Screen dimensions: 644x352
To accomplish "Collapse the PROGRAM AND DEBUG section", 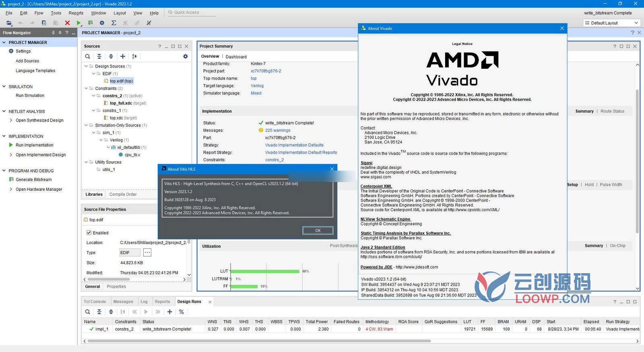I will [x=4, y=171].
